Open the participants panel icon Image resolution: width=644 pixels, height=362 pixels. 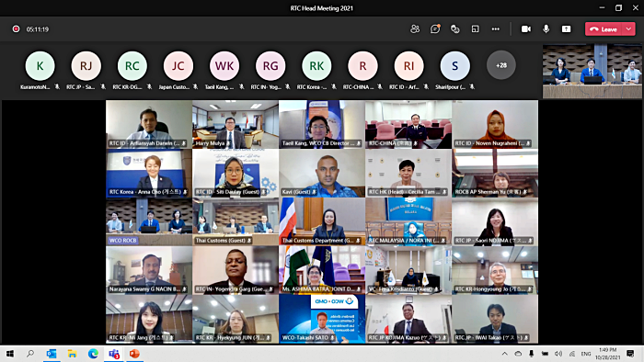coord(415,29)
